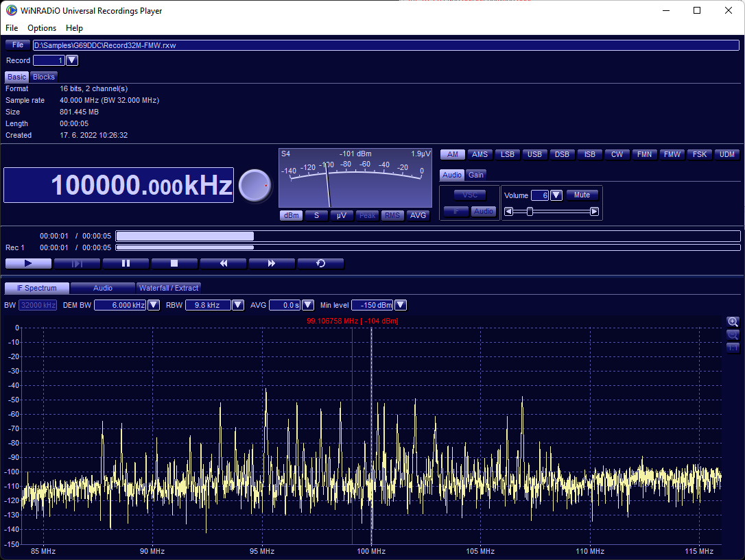Select the FMW demodulation mode
The width and height of the screenshot is (745, 560).
point(672,154)
